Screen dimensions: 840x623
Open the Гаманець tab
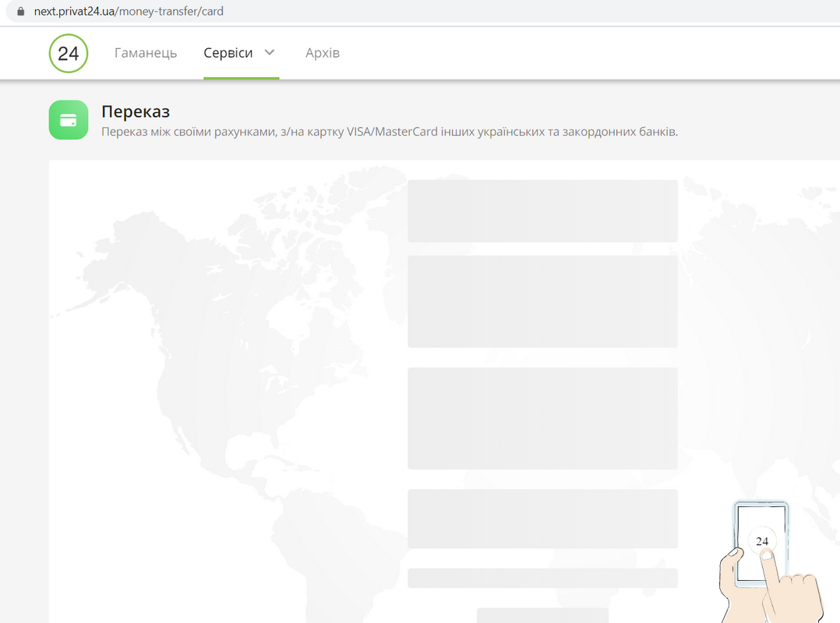click(146, 53)
